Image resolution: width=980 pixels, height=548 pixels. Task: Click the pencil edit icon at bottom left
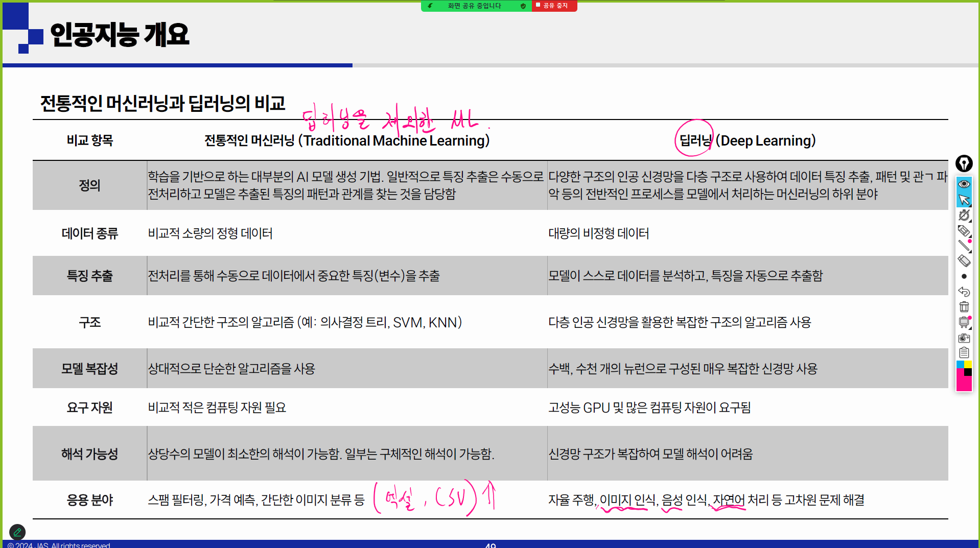[x=17, y=532]
